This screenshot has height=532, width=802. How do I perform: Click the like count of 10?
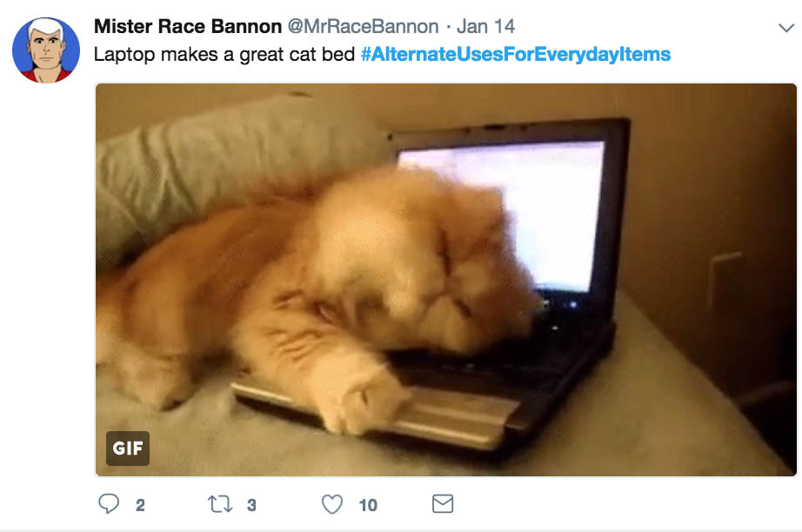368,505
